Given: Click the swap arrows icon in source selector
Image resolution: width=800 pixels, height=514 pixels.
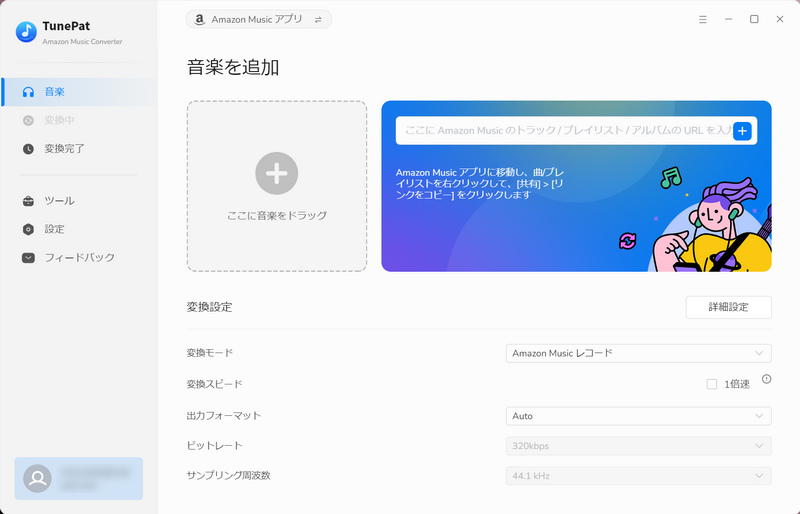Looking at the screenshot, I should 318,19.
